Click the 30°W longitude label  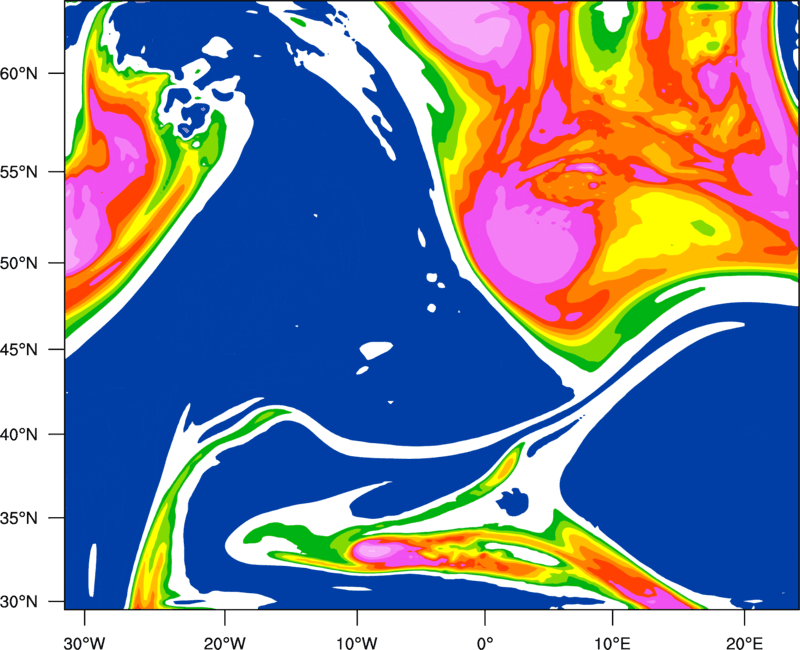[85, 643]
